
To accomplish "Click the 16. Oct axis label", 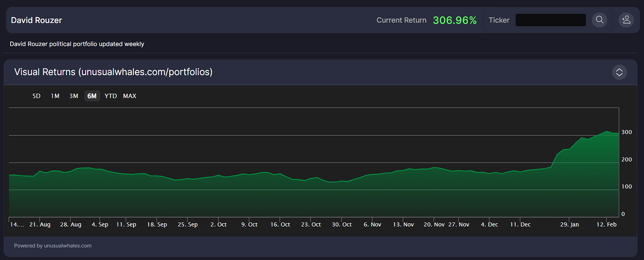I will coord(280,225).
